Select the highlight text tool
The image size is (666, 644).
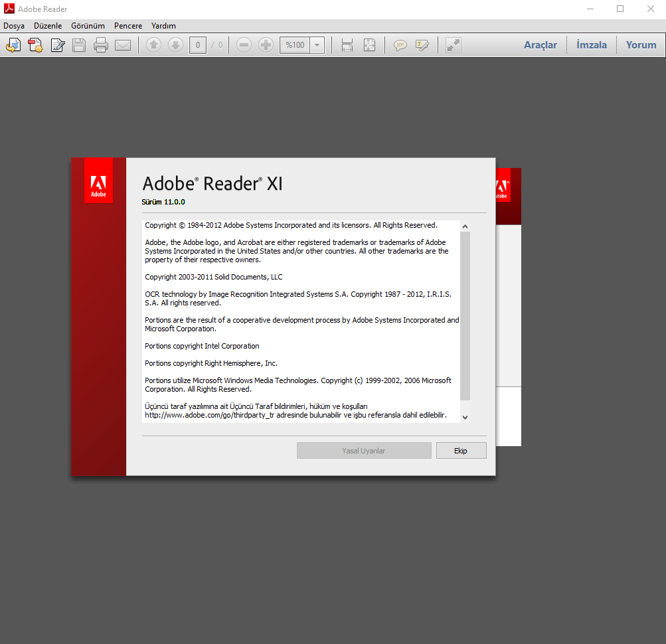click(x=422, y=45)
